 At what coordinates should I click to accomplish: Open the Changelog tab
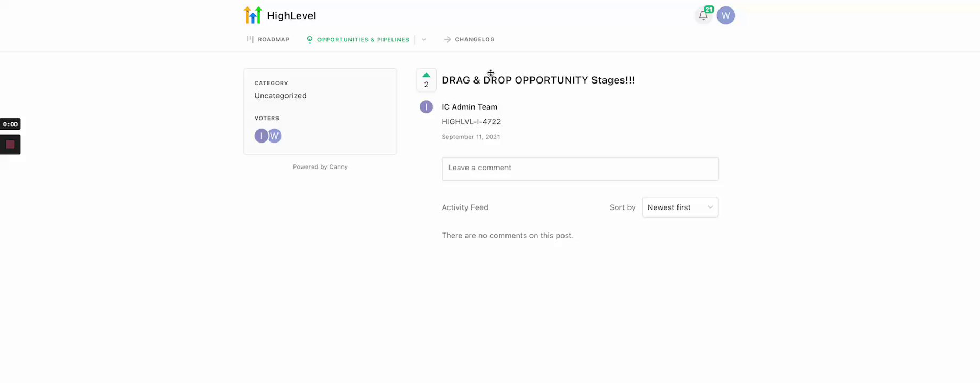pyautogui.click(x=475, y=40)
